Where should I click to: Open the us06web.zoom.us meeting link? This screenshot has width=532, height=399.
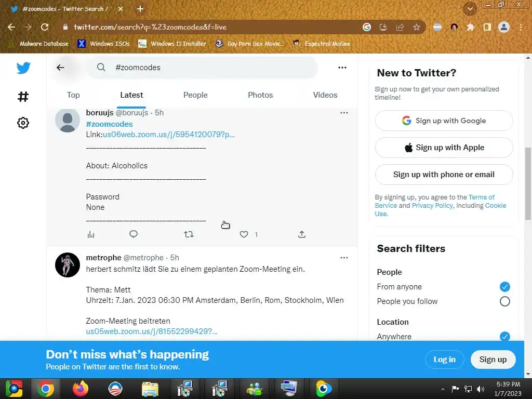[169, 135]
